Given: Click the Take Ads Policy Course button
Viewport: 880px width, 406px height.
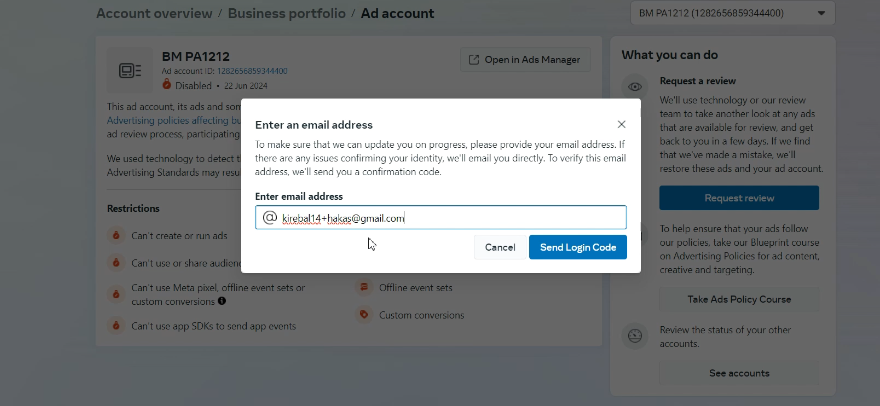Looking at the screenshot, I should (x=739, y=299).
